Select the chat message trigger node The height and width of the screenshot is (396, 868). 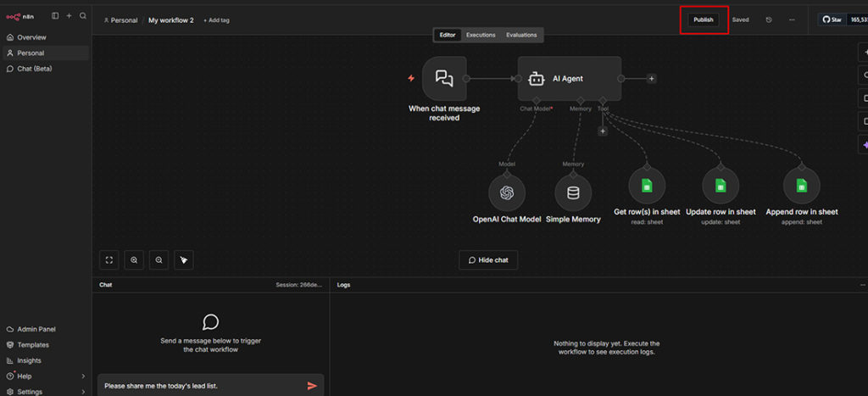click(x=444, y=79)
